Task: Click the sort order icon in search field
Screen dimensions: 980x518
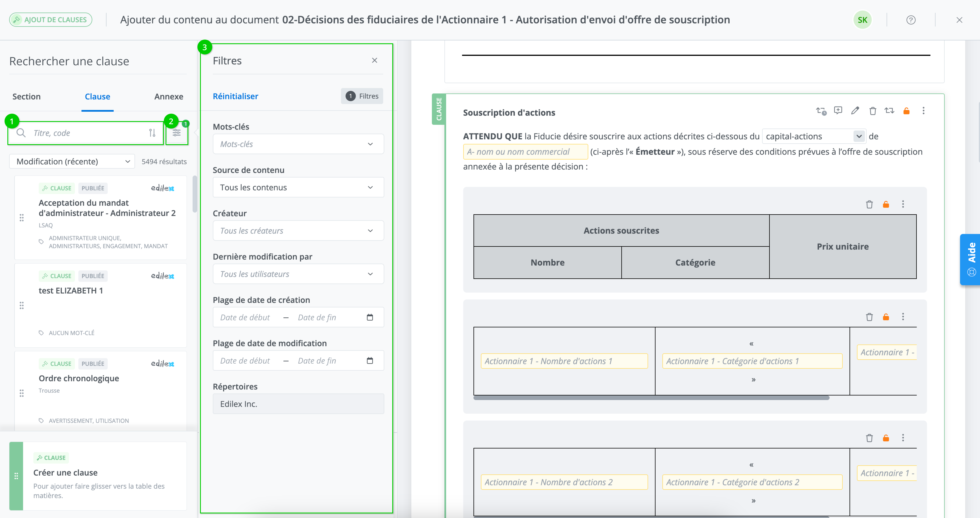Action: 152,133
